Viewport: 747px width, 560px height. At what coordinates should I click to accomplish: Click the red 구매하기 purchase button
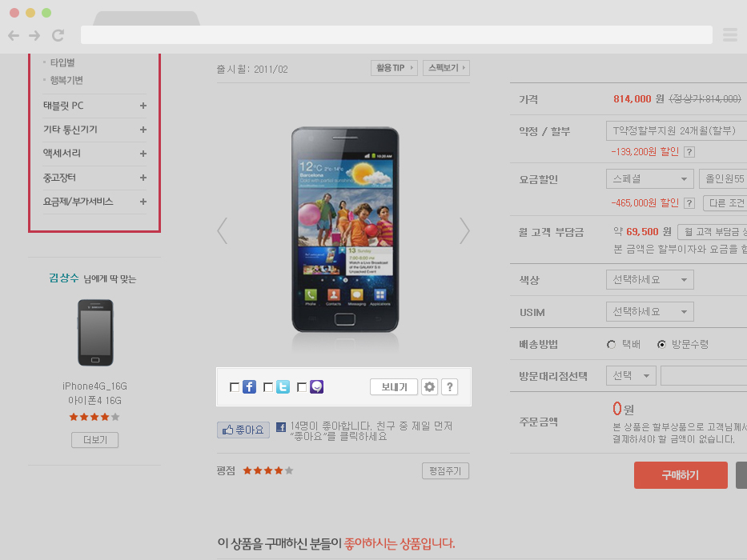(x=681, y=474)
